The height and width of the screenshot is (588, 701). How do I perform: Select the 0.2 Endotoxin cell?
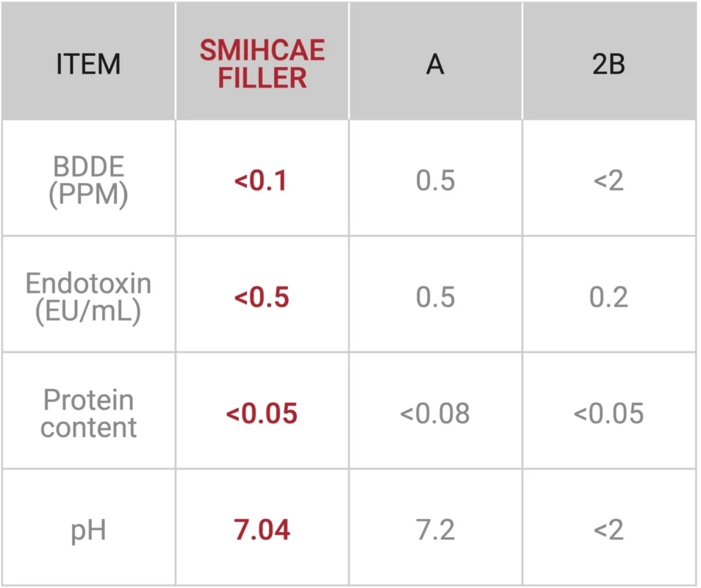pos(608,297)
